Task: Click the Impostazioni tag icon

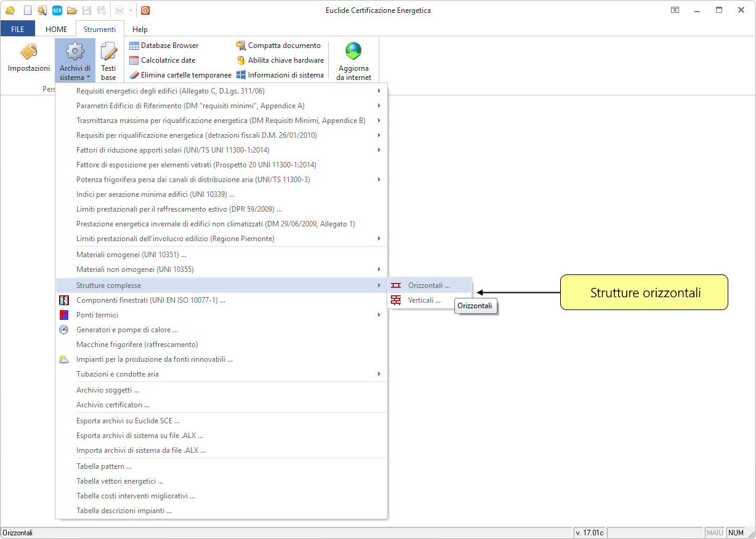Action: (28, 54)
